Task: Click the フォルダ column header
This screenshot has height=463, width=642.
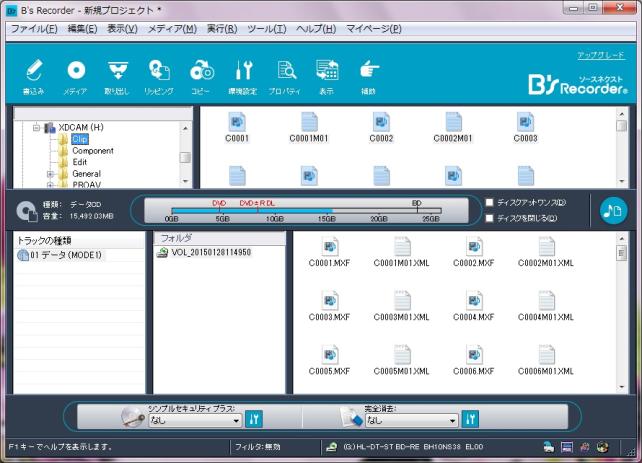Action: [219, 238]
